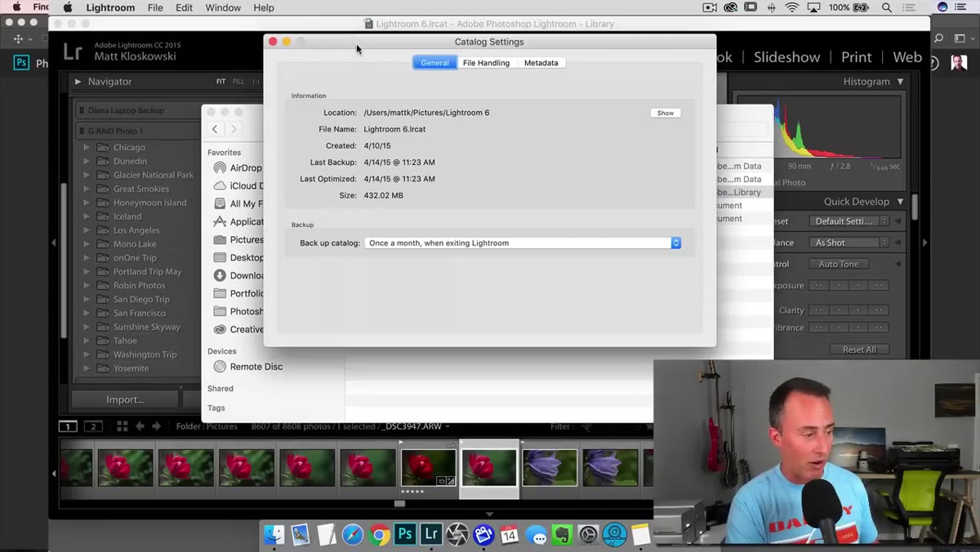The height and width of the screenshot is (552, 980).
Task: Switch to Photoshop via Dock icon
Action: (405, 535)
